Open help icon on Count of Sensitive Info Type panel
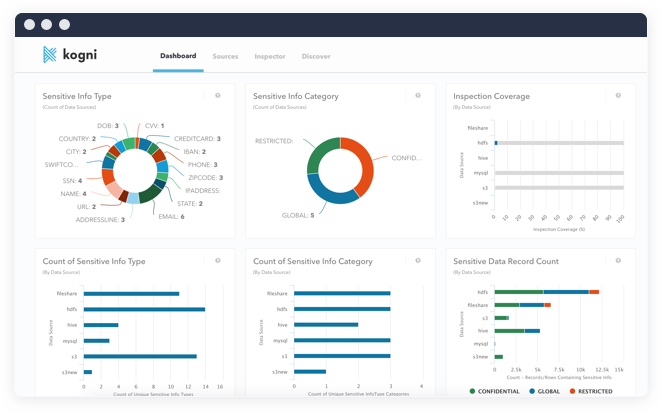Viewport: 662px width, 413px height. click(x=218, y=260)
